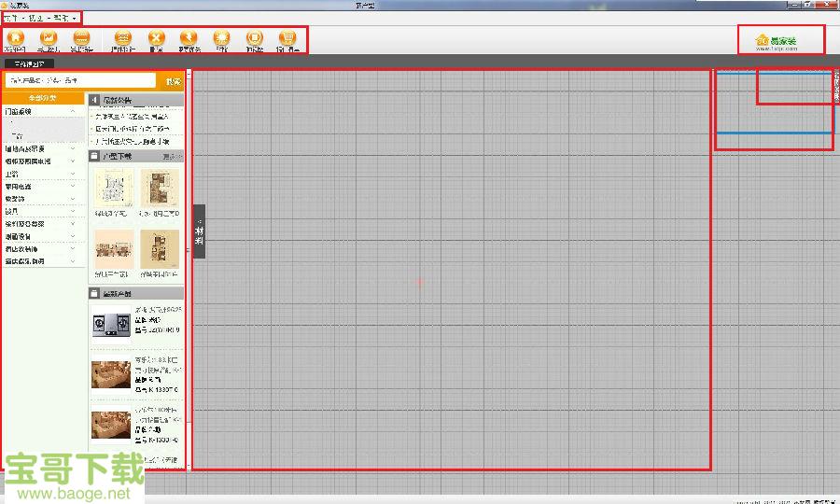Expand the 橱柜及厨房电器 category
Viewport: 840px width, 504px height.
73,161
